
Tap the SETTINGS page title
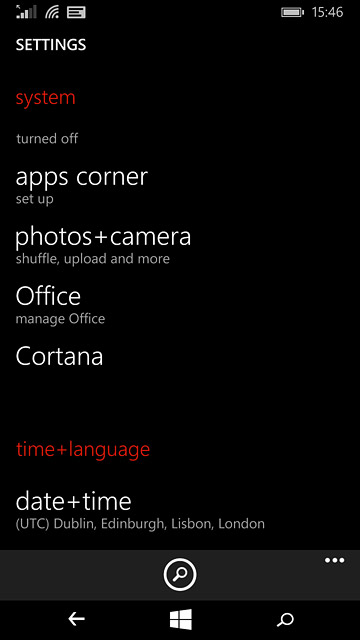(51, 44)
